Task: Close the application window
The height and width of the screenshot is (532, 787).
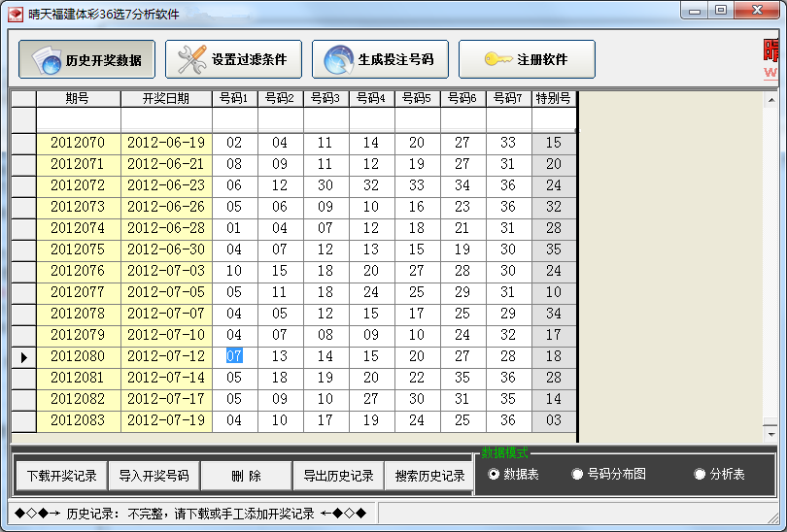Action: pos(757,11)
